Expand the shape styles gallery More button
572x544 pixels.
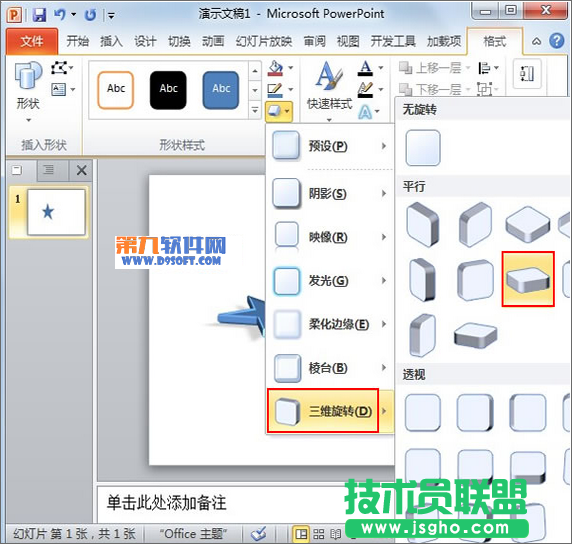point(255,110)
